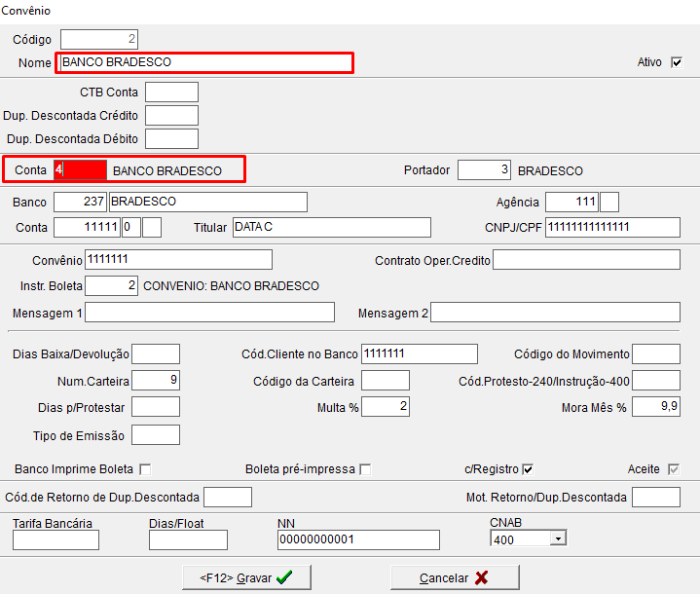Click the Código da Carteira field
The width and height of the screenshot is (700, 594).
(x=386, y=380)
